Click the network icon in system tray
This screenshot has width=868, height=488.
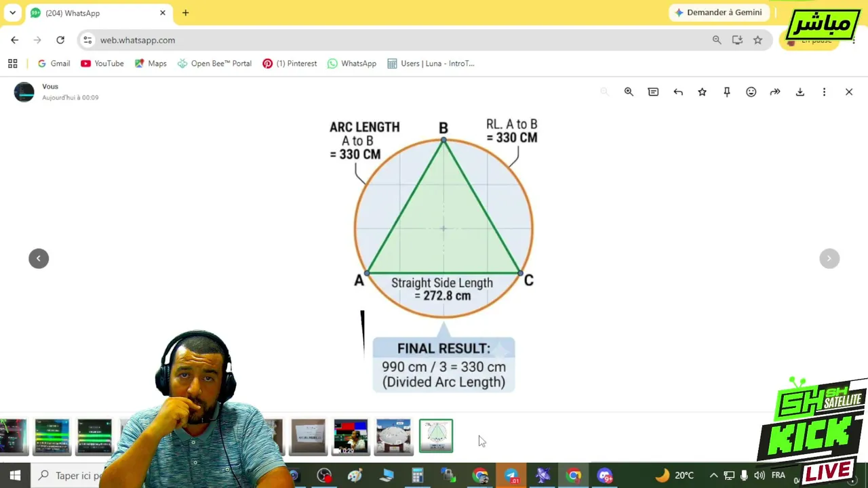pyautogui.click(x=729, y=476)
